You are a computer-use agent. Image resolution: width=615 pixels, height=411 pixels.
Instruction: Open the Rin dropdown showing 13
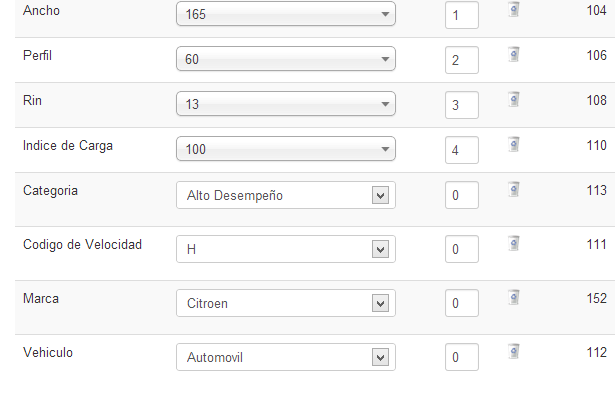[x=286, y=104]
